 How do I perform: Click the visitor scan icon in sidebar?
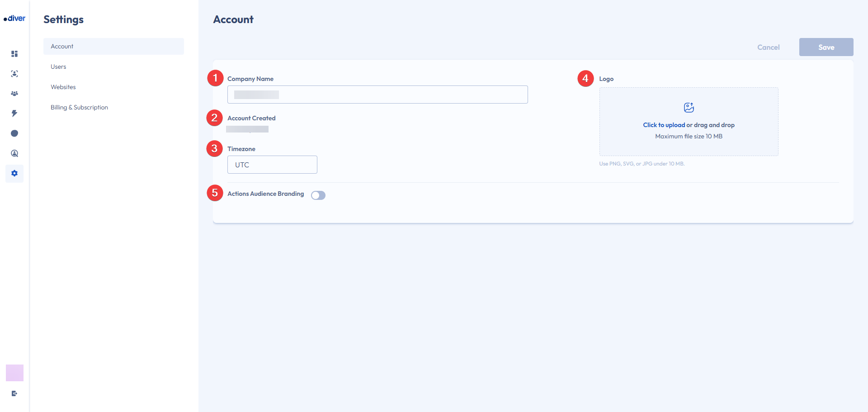(14, 74)
